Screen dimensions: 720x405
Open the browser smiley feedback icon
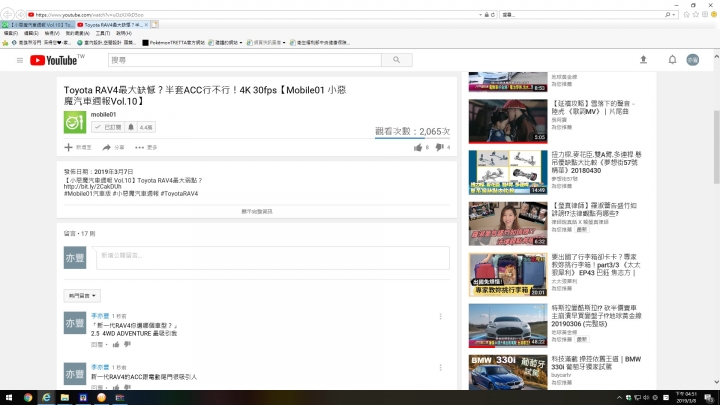point(714,15)
